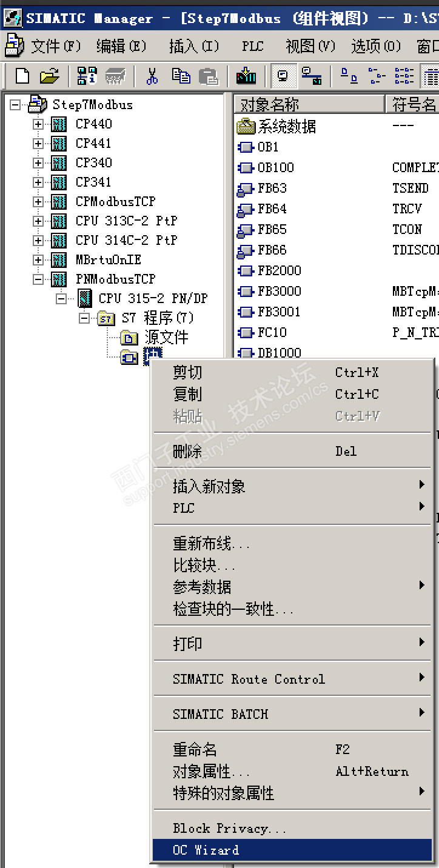Click the S7 Memory Card toolbar icon
The height and width of the screenshot is (868, 439).
[115, 76]
